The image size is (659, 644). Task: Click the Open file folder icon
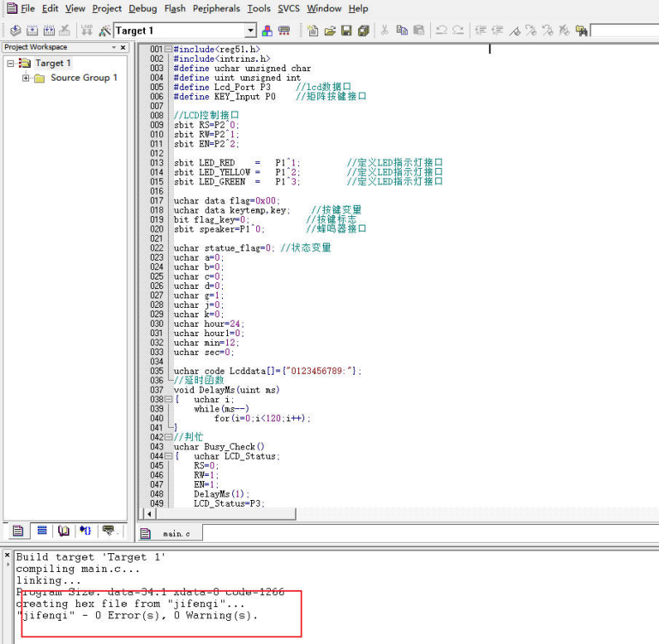click(330, 30)
